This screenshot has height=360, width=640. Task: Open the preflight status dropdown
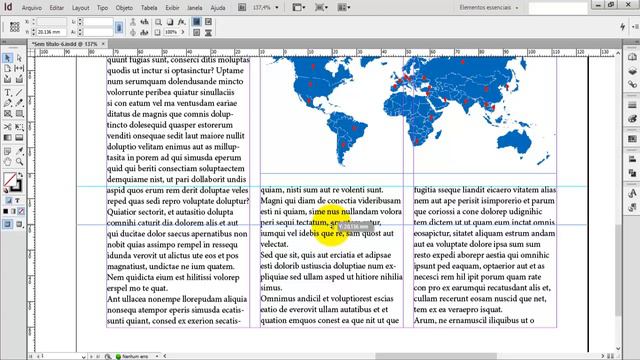click(x=157, y=356)
